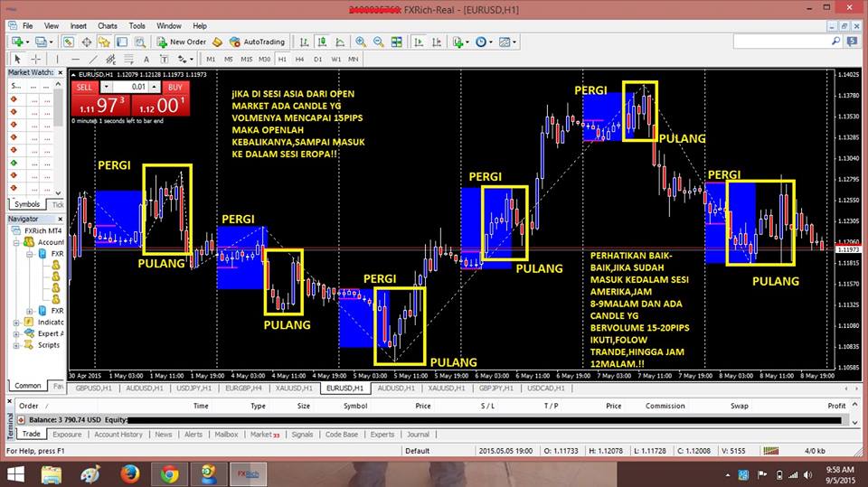868x487 pixels.
Task: Expand the Expert Advisors tree node
Action: [15, 333]
